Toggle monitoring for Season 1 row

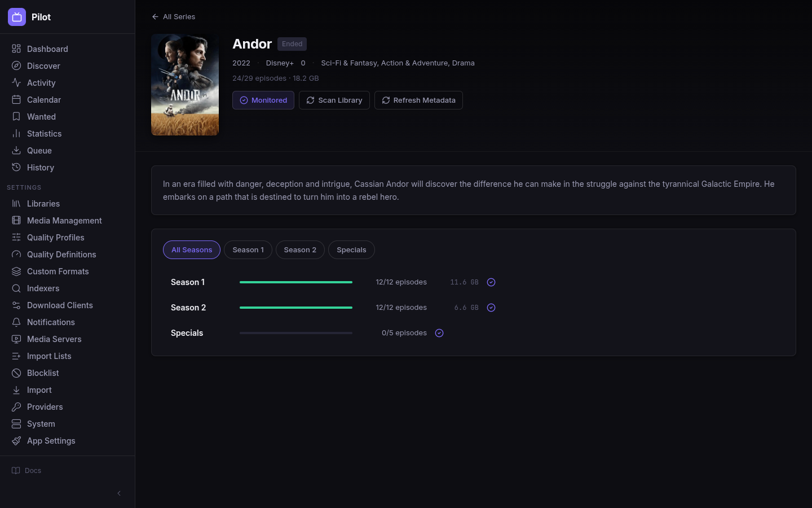[491, 282]
